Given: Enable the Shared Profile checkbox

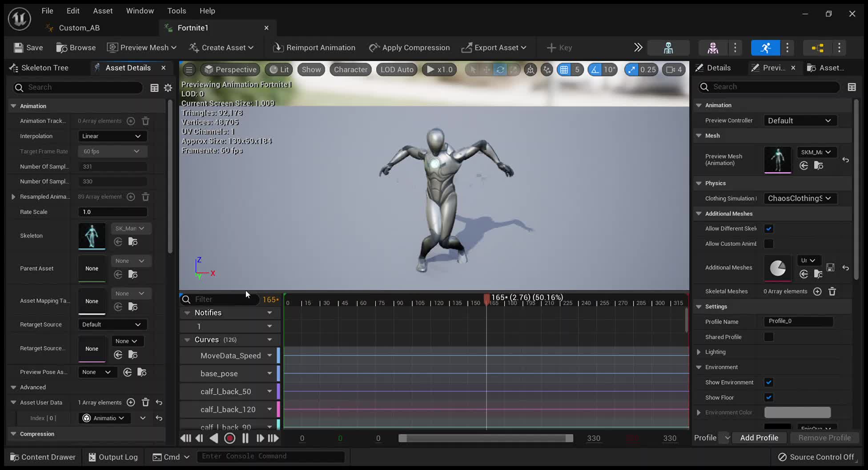Looking at the screenshot, I should point(768,337).
